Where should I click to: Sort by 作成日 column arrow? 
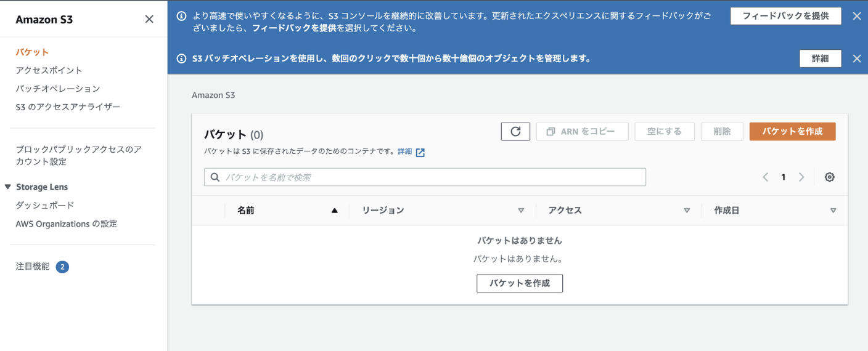(833, 211)
